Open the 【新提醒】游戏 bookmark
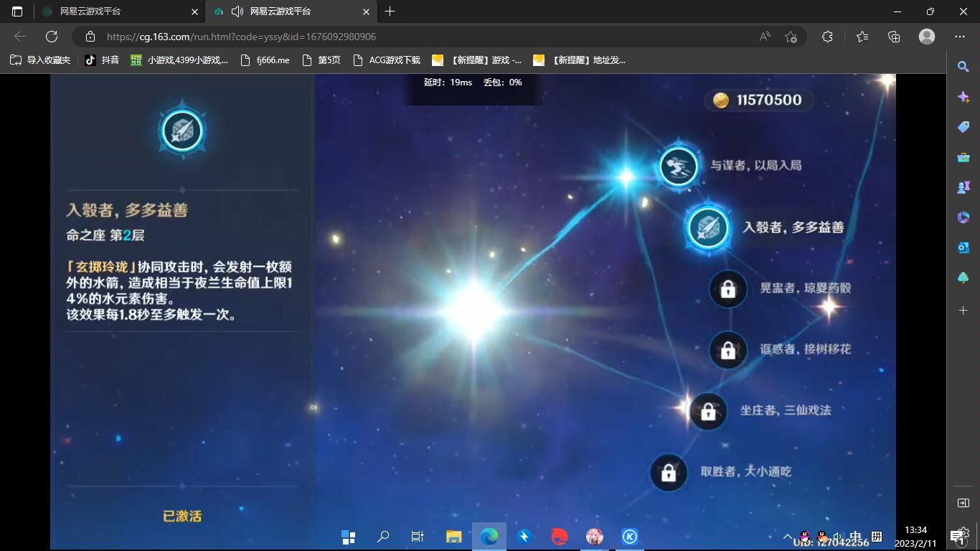Screen dimensions: 980x551 [476, 60]
